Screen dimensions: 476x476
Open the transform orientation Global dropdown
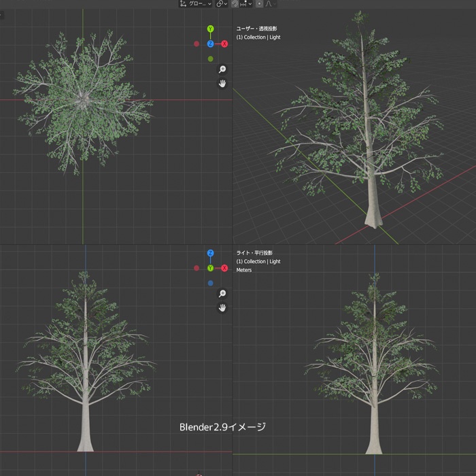click(x=195, y=3)
